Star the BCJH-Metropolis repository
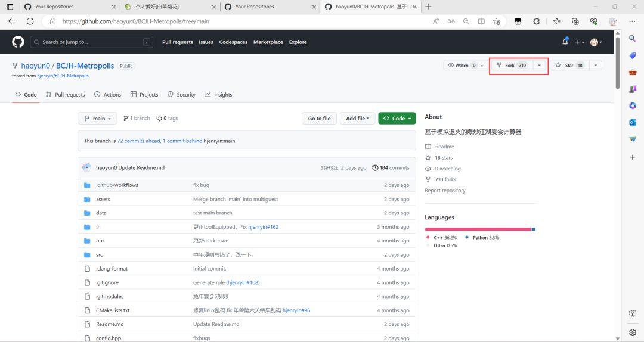 click(x=569, y=66)
